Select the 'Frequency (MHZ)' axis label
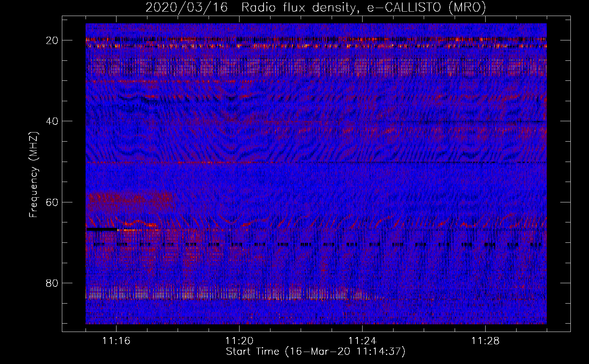 [33, 175]
